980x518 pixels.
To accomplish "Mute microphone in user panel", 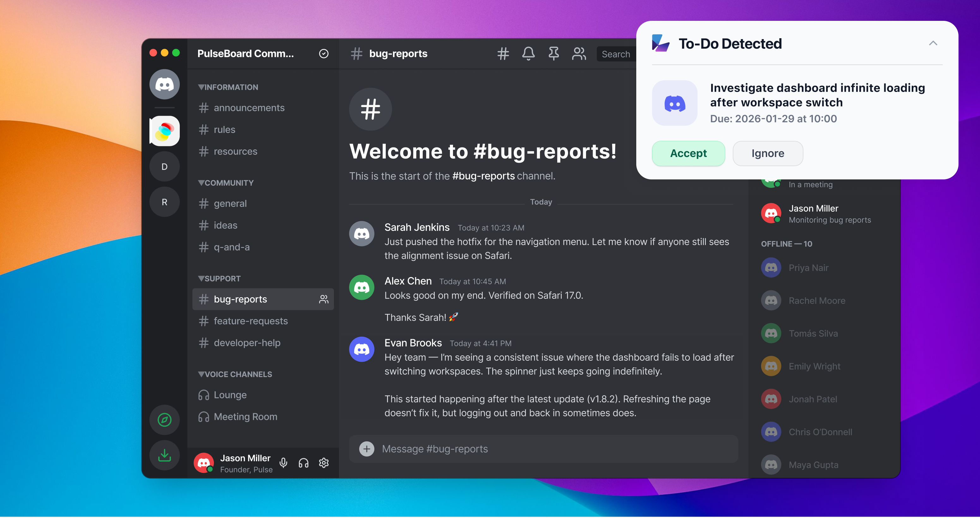I will (x=283, y=463).
